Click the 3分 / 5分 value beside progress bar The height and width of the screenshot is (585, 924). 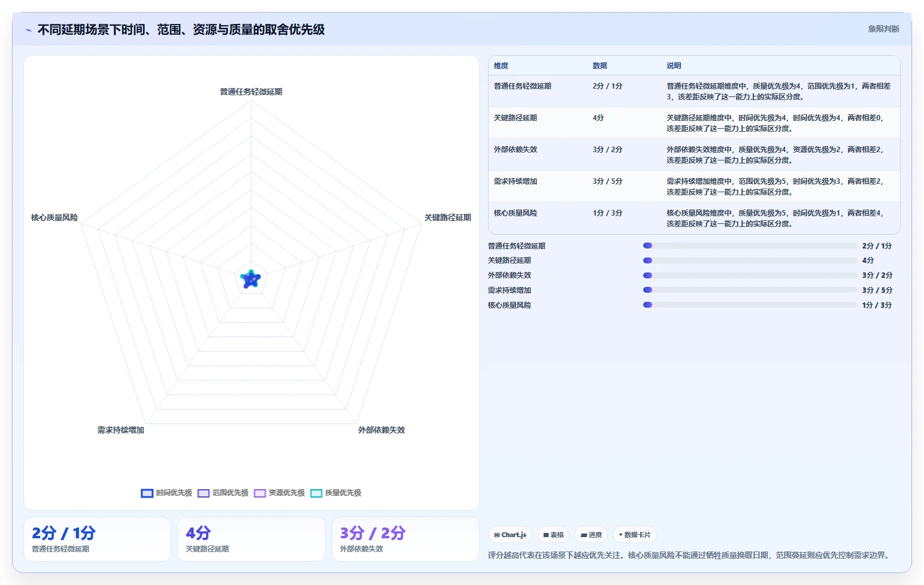tap(877, 290)
